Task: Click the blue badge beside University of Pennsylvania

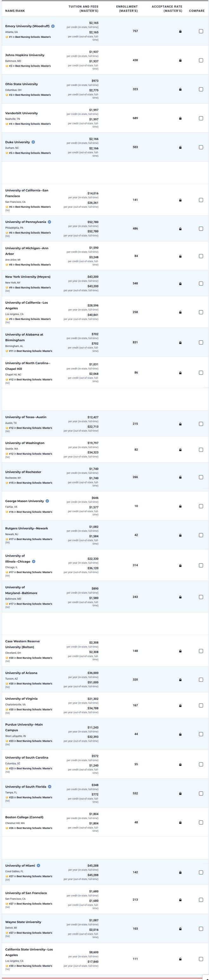Action: point(49,222)
